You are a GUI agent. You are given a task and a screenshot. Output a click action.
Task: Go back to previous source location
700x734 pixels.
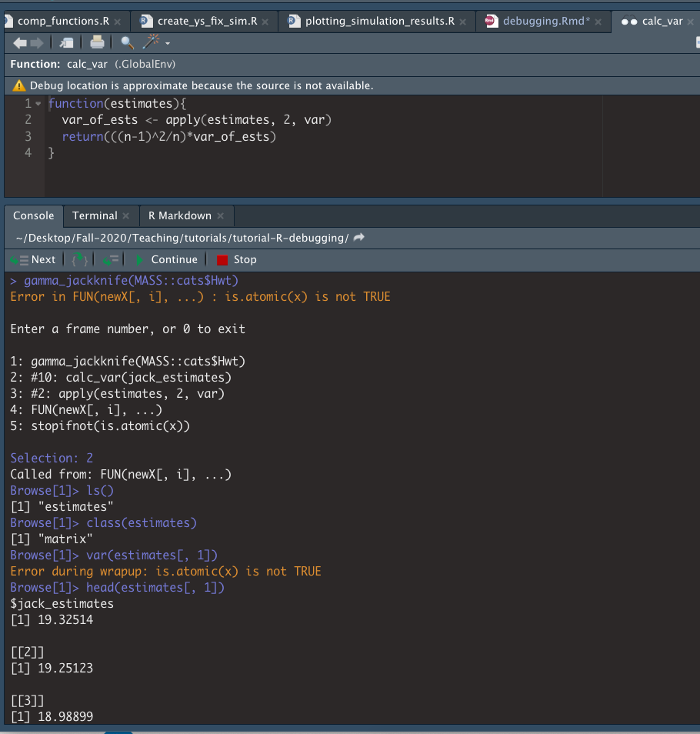(x=20, y=43)
